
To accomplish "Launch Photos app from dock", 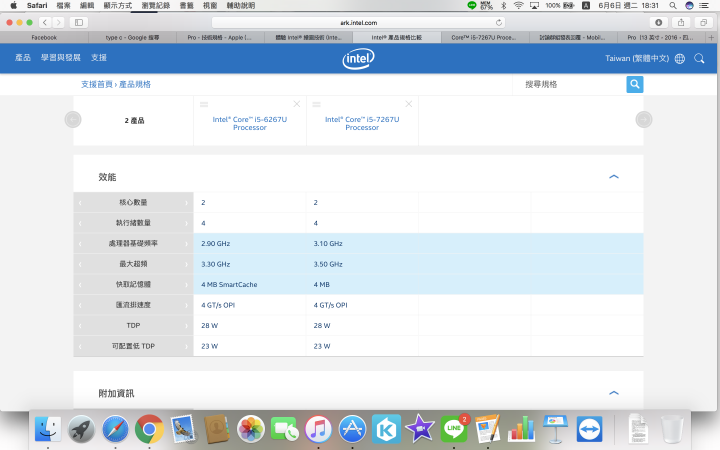I will point(251,429).
